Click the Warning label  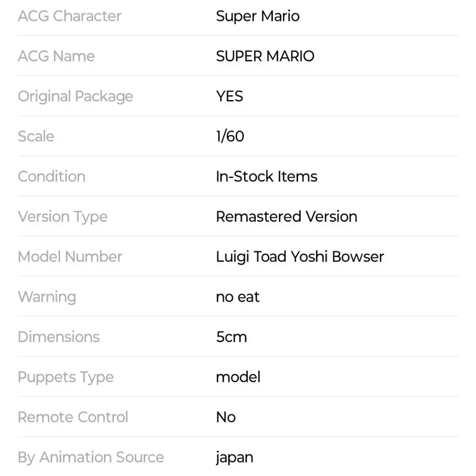(x=47, y=297)
